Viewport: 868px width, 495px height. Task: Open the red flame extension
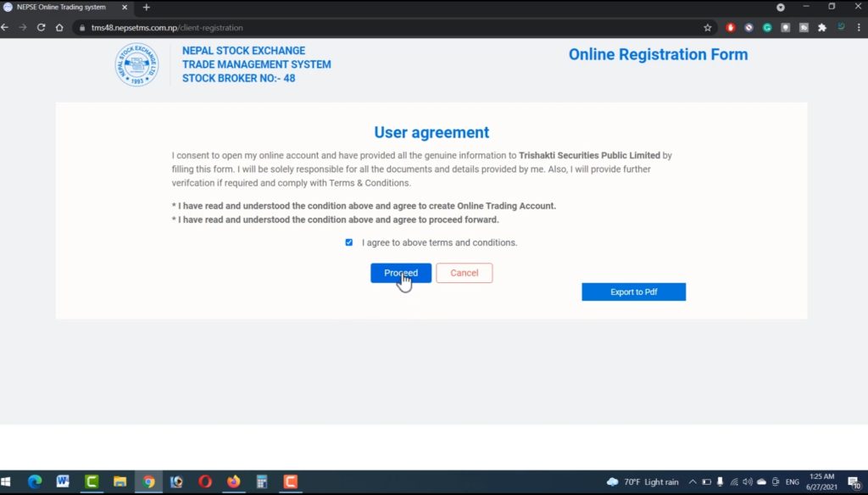tap(730, 28)
